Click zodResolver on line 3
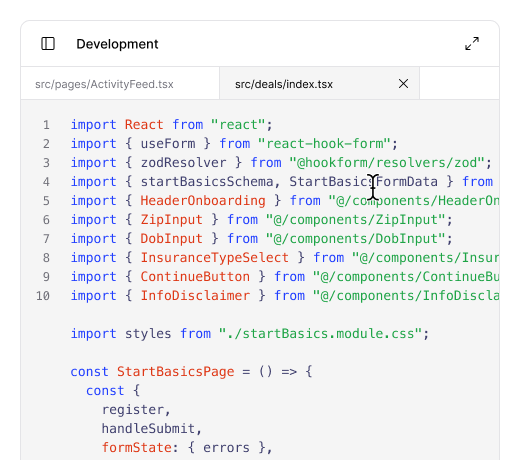 tap(183, 163)
